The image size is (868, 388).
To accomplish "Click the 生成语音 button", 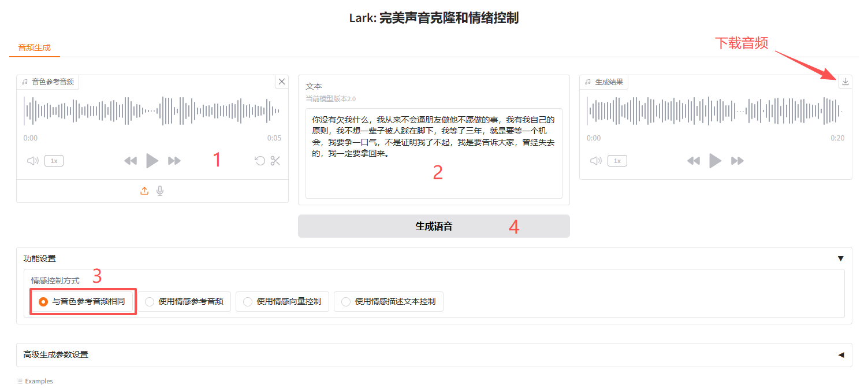I will [434, 226].
